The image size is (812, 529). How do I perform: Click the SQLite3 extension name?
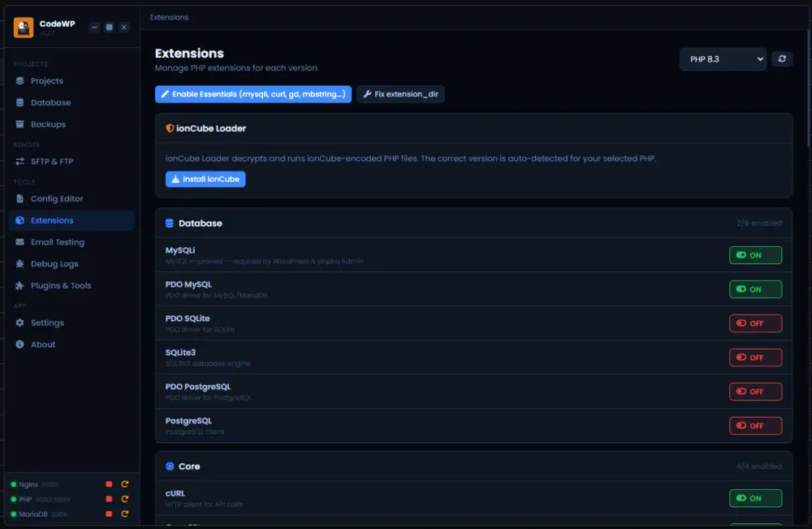click(180, 353)
